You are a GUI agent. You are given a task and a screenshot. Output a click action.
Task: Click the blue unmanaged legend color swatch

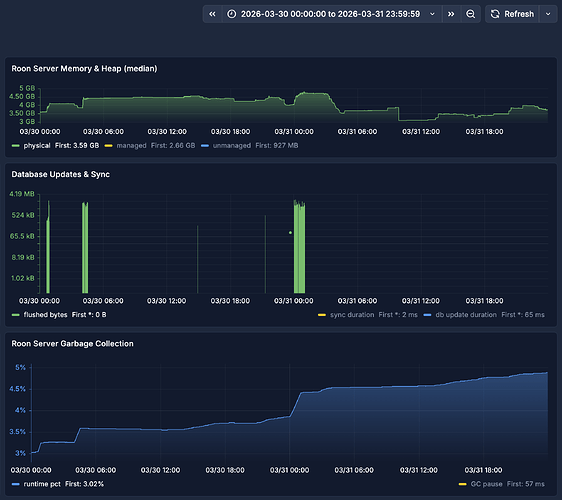tap(205, 146)
